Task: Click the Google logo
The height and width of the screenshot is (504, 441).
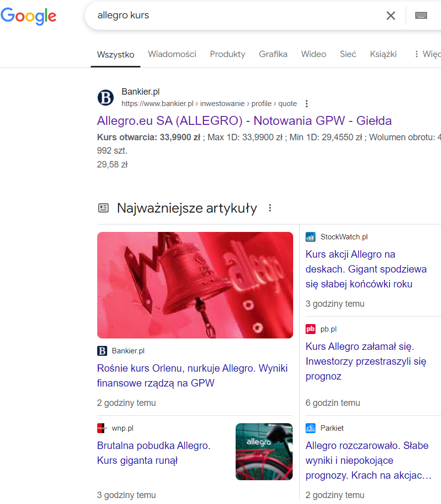Action: pyautogui.click(x=28, y=16)
